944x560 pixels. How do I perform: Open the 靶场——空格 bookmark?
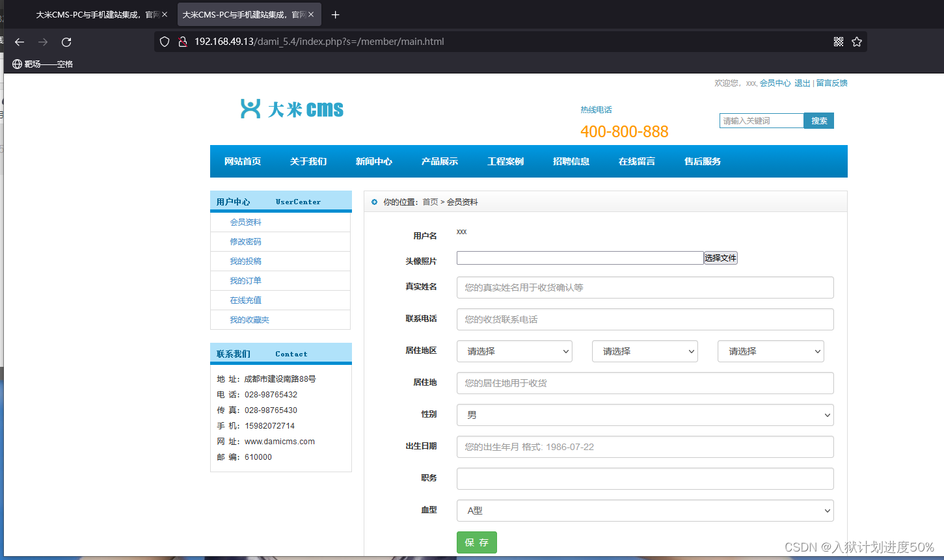[x=43, y=64]
